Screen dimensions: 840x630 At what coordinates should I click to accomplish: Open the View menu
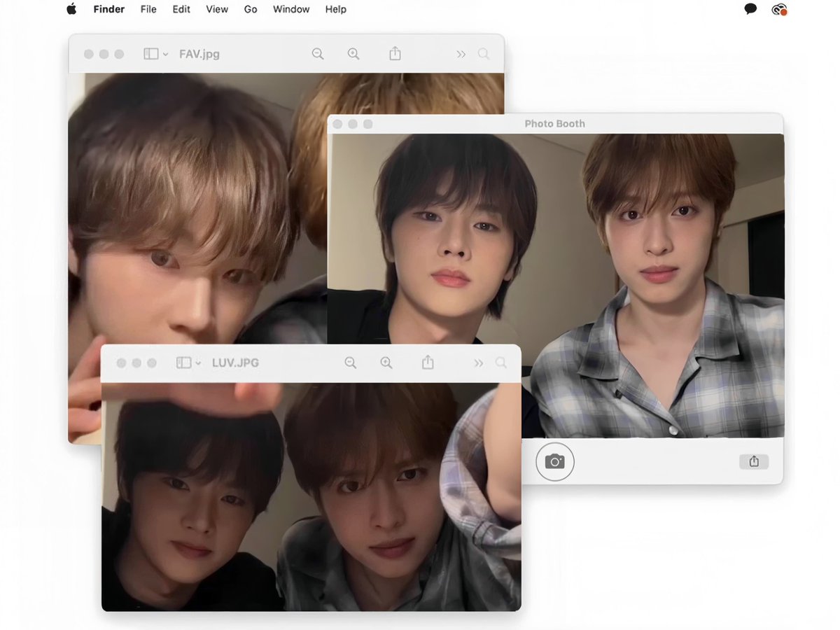(217, 9)
